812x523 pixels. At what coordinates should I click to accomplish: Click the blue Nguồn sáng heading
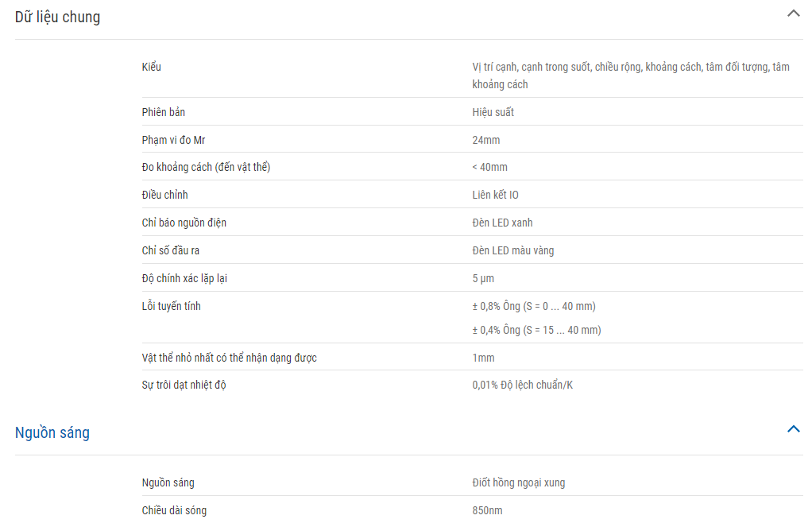pos(52,432)
